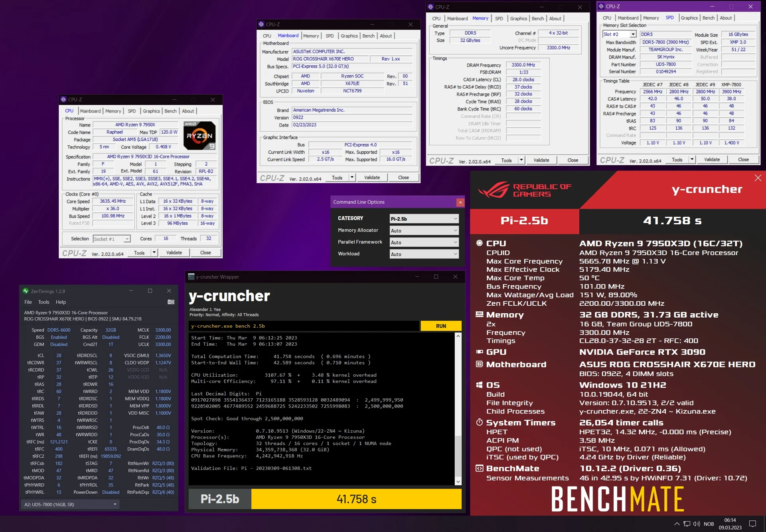Close the Command Line Options dialog
Viewport: 766px width, 532px height.
coord(460,202)
